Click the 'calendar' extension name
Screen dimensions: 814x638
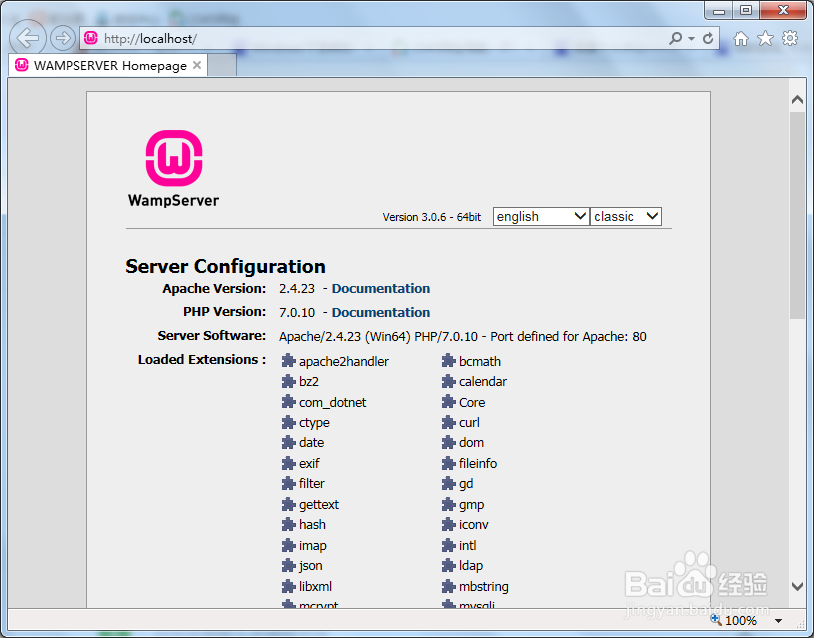point(483,382)
